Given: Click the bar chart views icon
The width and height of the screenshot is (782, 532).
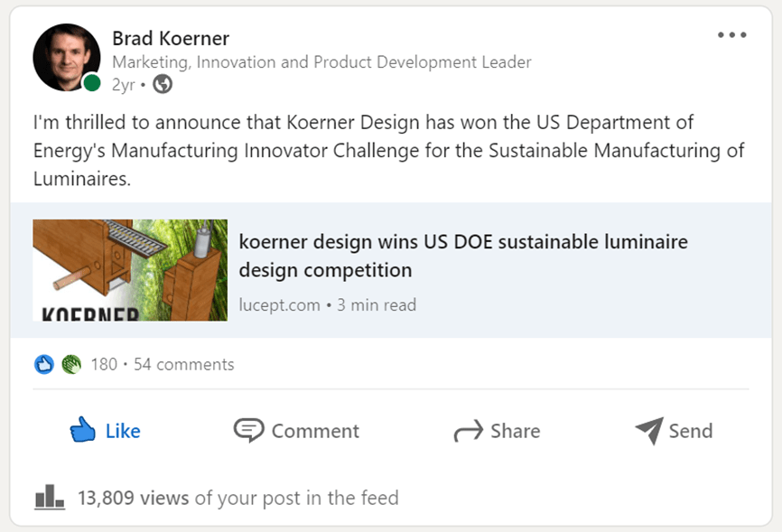Looking at the screenshot, I should (49, 497).
